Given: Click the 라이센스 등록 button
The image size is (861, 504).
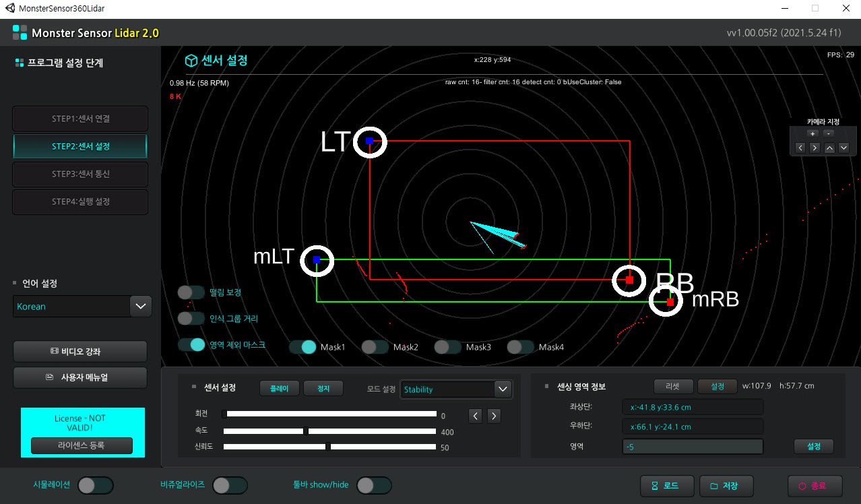Looking at the screenshot, I should tap(82, 445).
